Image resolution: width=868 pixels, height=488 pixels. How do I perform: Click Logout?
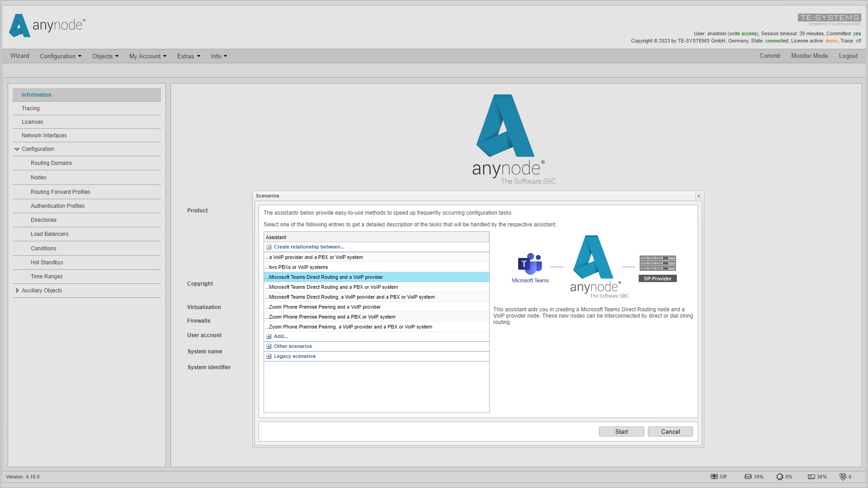848,56
